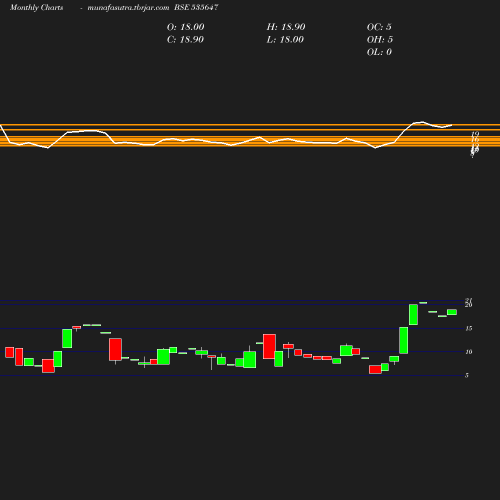The height and width of the screenshot is (500, 500).
Task: Click the low value 'L: 18.00'
Action: click(x=285, y=39)
